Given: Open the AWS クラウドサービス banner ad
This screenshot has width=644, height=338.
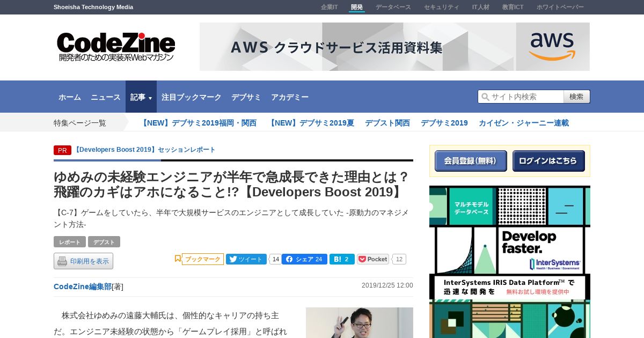Looking at the screenshot, I should 394,47.
